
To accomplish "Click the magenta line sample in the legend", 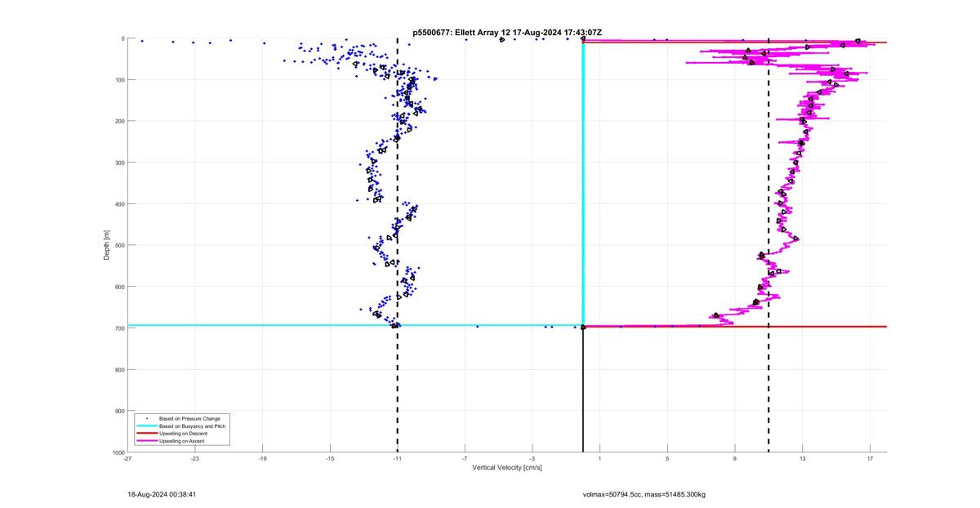I will click(147, 441).
